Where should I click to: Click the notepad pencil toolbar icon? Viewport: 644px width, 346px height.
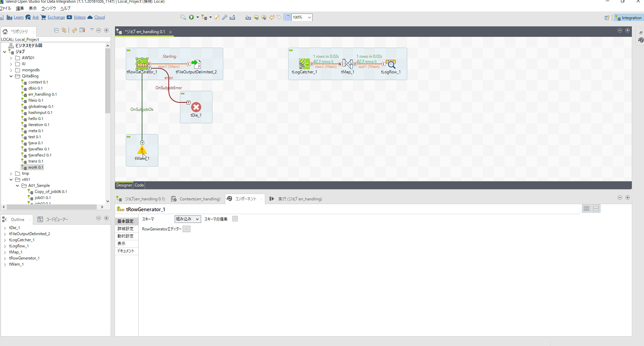click(x=217, y=17)
